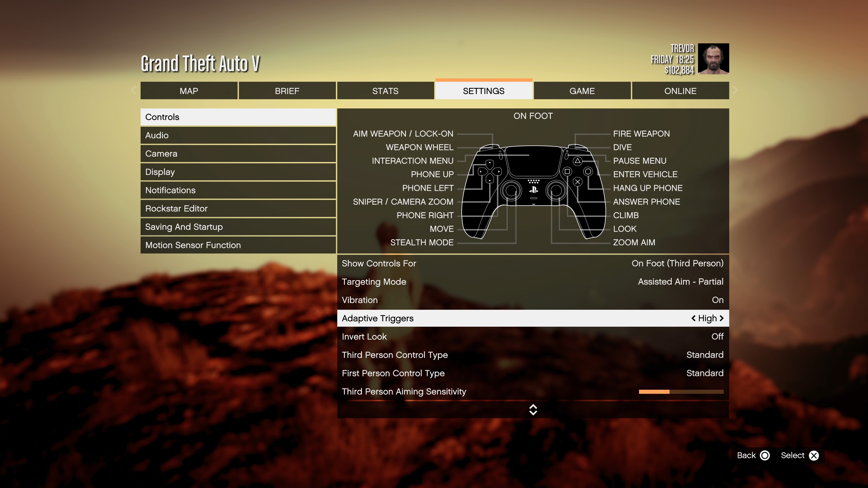Open the Notifications settings category
868x488 pixels.
pos(238,190)
